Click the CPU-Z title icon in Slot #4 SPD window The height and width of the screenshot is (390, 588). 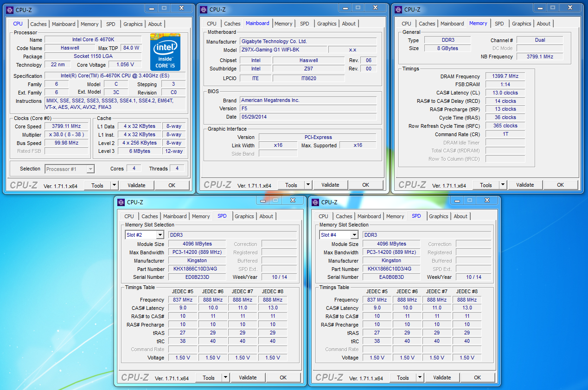coord(315,202)
